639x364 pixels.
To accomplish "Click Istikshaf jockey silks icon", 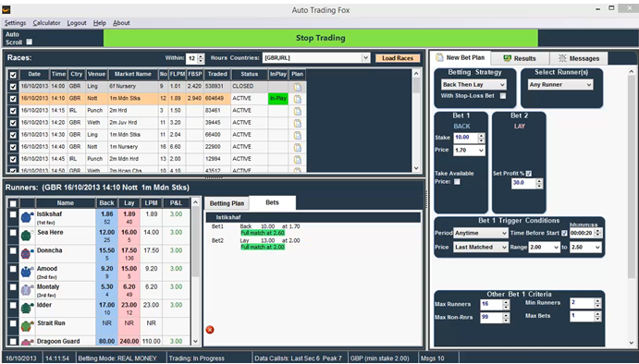I will 27,217.
